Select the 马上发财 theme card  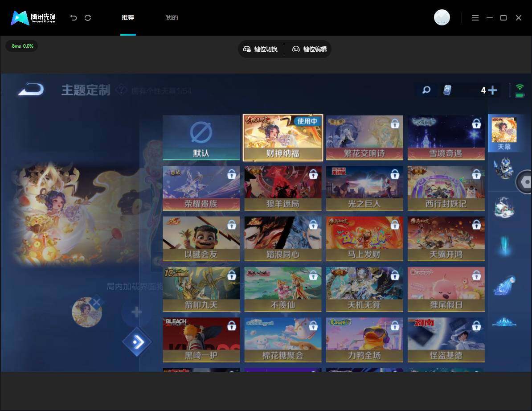tap(364, 238)
